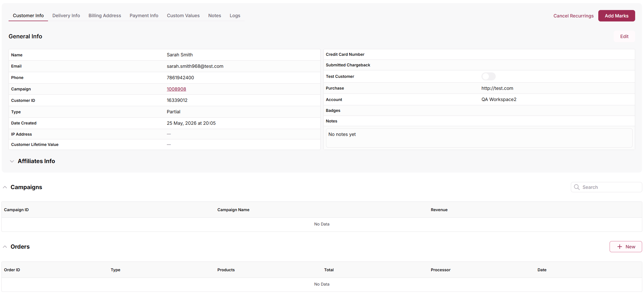Click the orders Date column header
This screenshot has width=644, height=295.
[x=542, y=270]
